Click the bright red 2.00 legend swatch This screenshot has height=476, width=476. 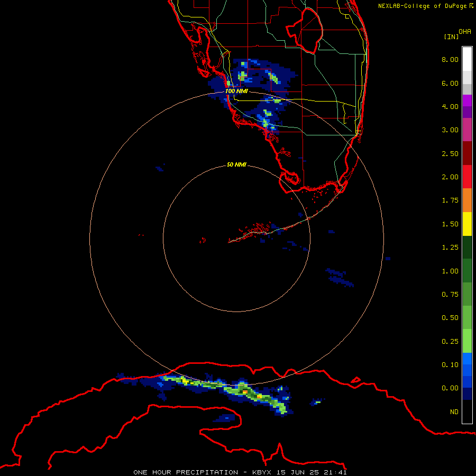pyautogui.click(x=467, y=177)
